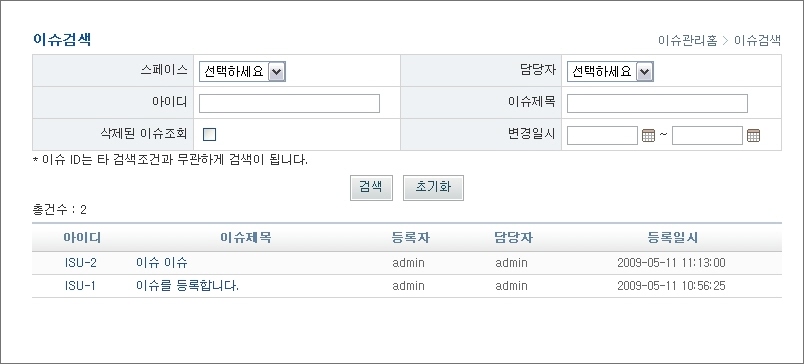Click the 검색 button
The width and height of the screenshot is (804, 364).
coord(371,188)
